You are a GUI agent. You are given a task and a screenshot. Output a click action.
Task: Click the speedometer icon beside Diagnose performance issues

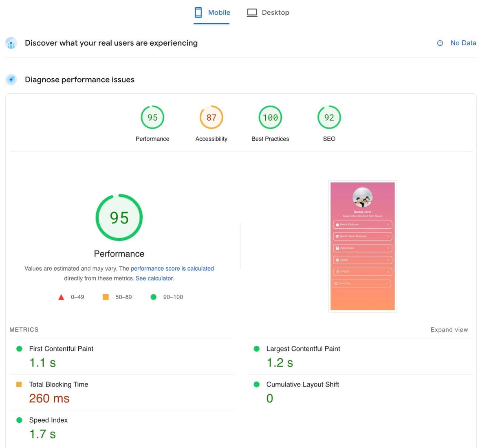point(11,79)
